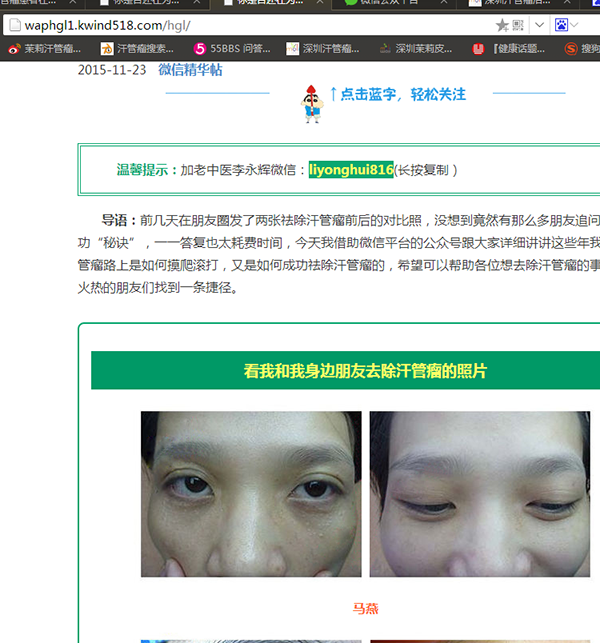Click the (长按复制) hint text

426,169
